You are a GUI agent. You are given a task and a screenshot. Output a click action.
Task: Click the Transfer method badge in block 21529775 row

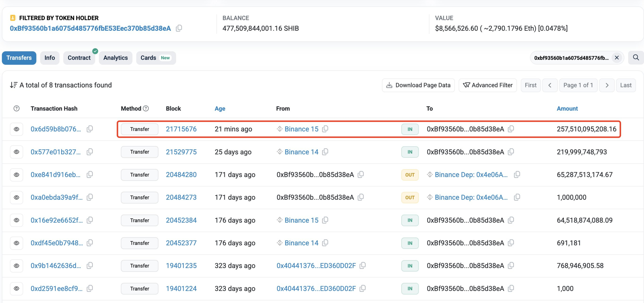140,152
